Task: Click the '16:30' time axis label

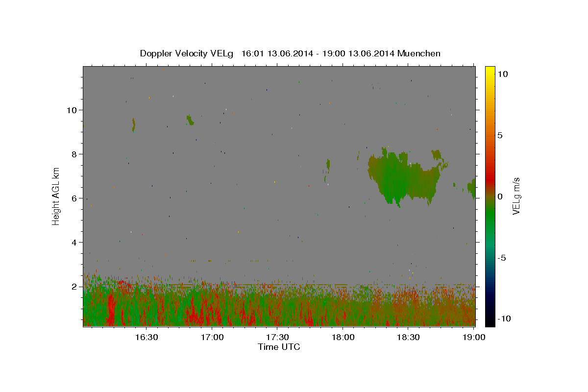Action: click(147, 337)
